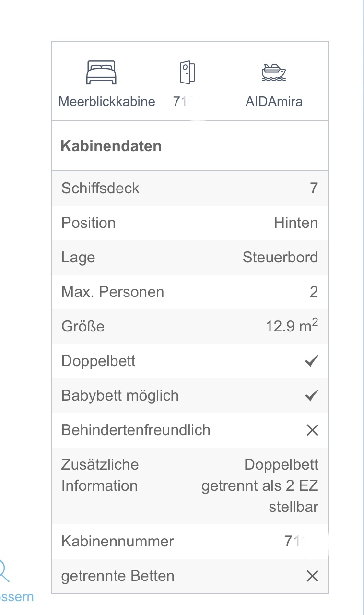This screenshot has height=615, width=364.
Task: Click the cruise ship icon
Action: click(x=273, y=72)
